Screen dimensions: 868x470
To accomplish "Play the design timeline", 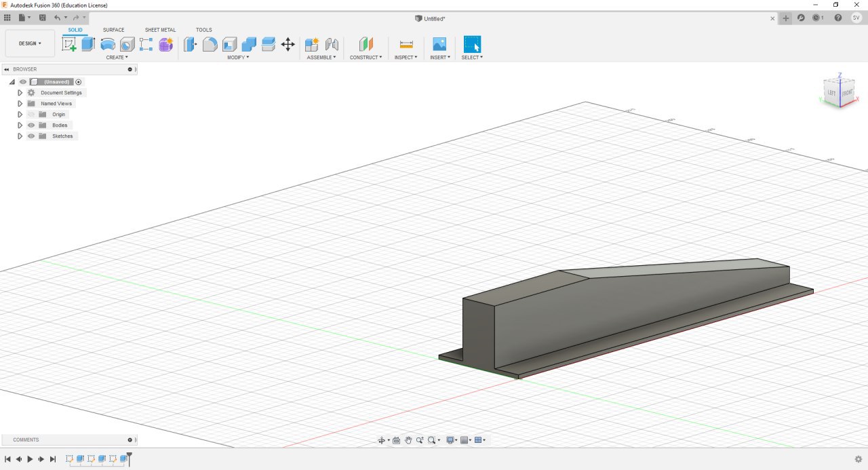I will [30, 459].
